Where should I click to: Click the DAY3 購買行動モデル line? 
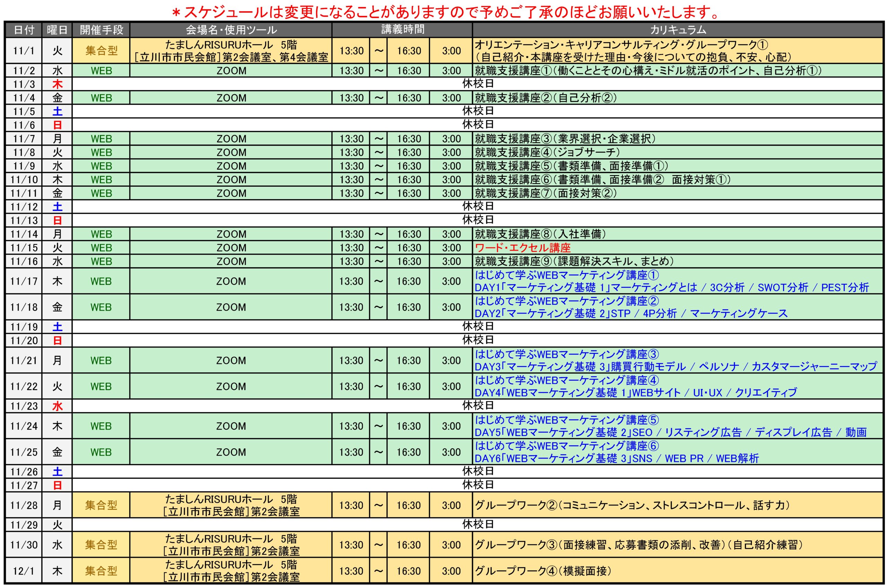point(676,367)
